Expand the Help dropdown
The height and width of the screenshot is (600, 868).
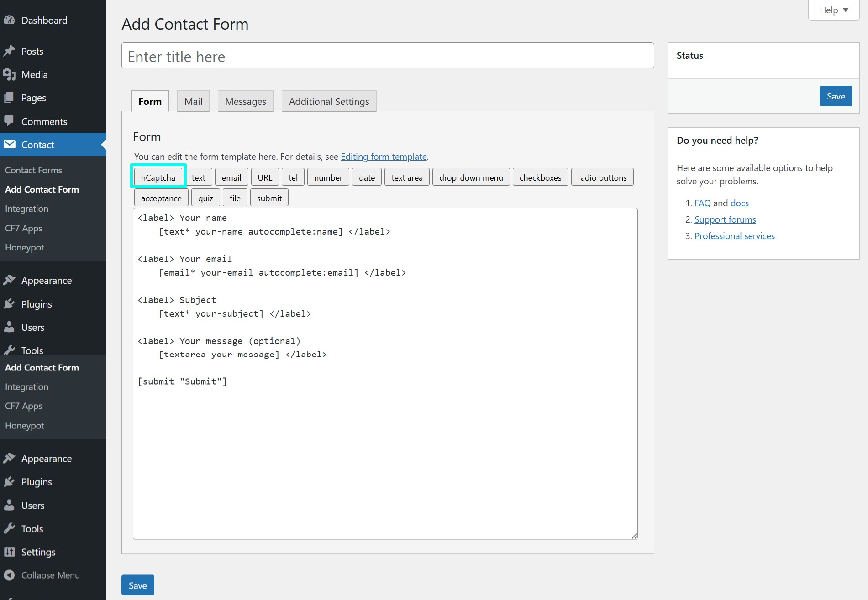[833, 10]
